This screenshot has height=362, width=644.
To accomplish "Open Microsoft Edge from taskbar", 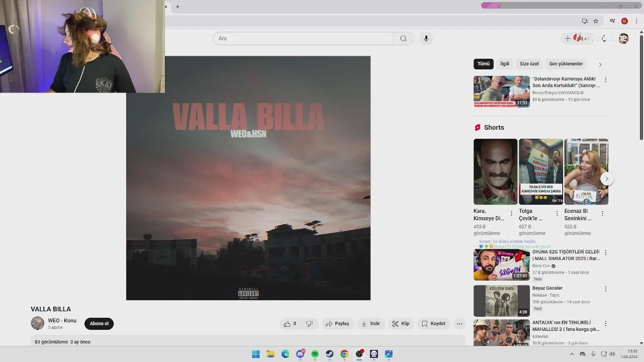I will click(285, 354).
